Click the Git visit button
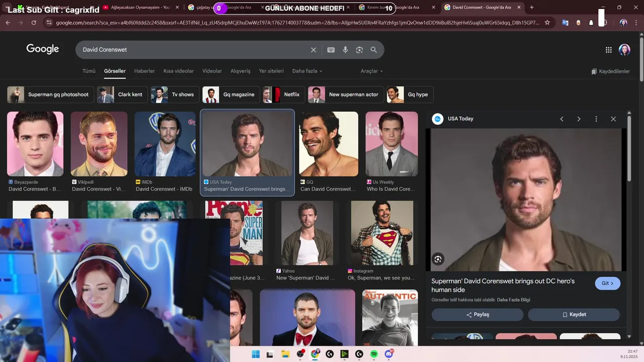 coord(607,283)
